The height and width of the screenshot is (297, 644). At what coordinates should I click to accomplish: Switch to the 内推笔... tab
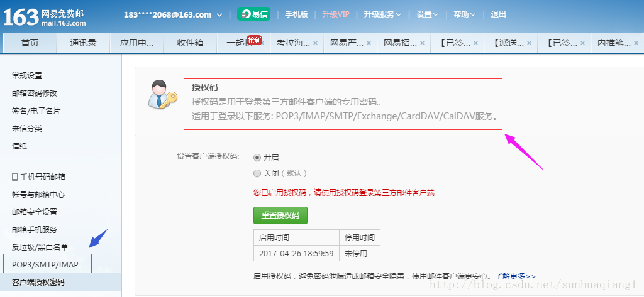coord(614,43)
